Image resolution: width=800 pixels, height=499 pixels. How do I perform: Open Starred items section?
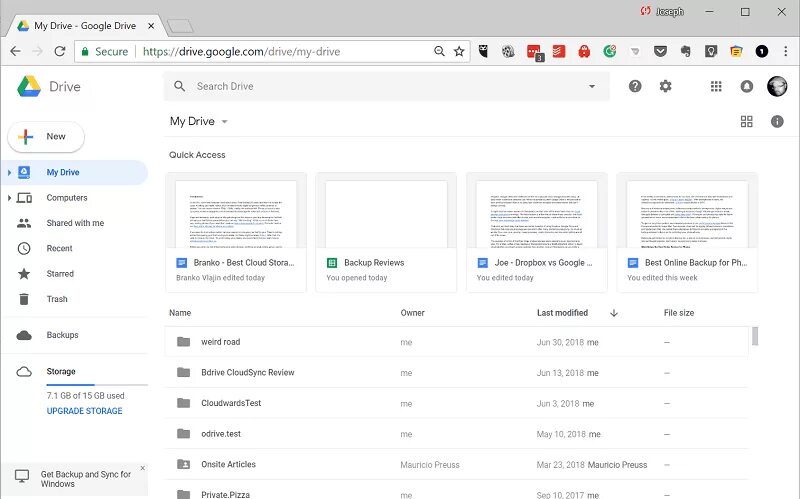(x=60, y=273)
